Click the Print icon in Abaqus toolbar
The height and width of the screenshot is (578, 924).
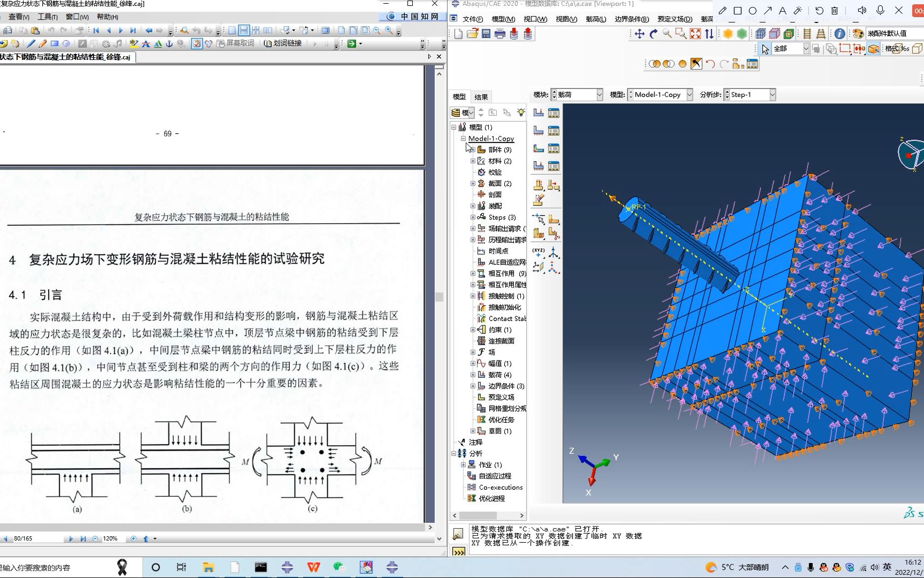click(x=500, y=34)
